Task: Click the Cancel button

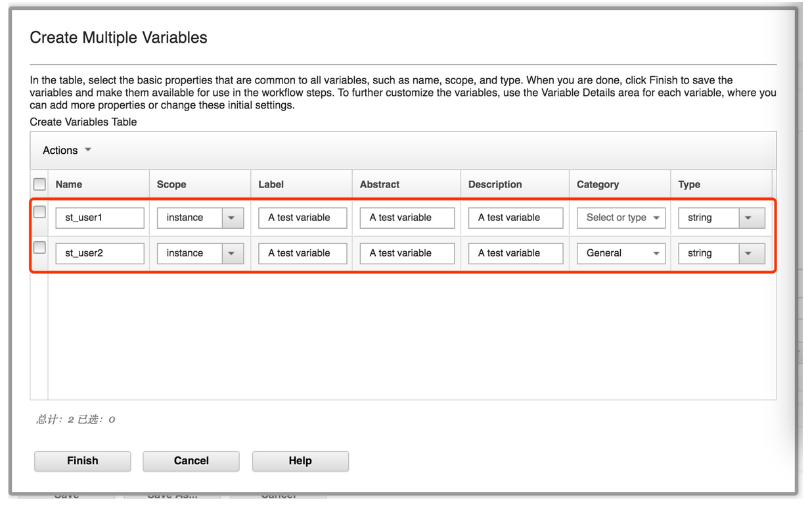Action: coord(191,460)
